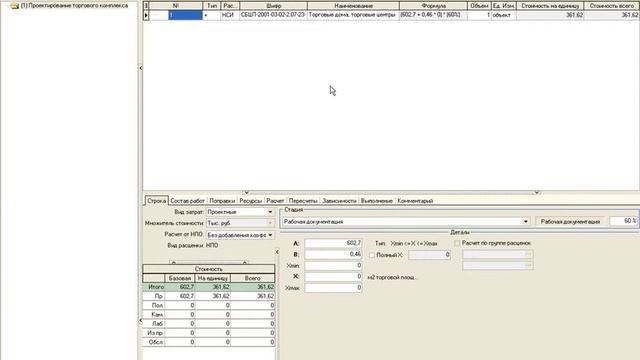Sort by № column header
640x360 pixels.
[176, 6]
